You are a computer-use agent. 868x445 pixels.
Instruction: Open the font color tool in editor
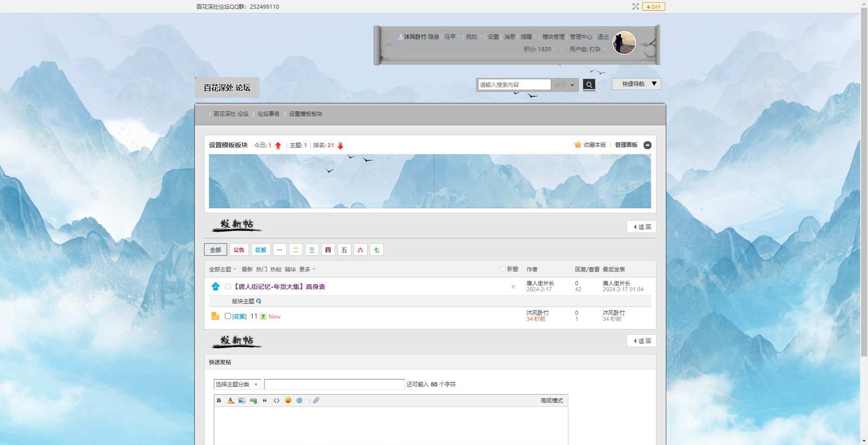[230, 400]
